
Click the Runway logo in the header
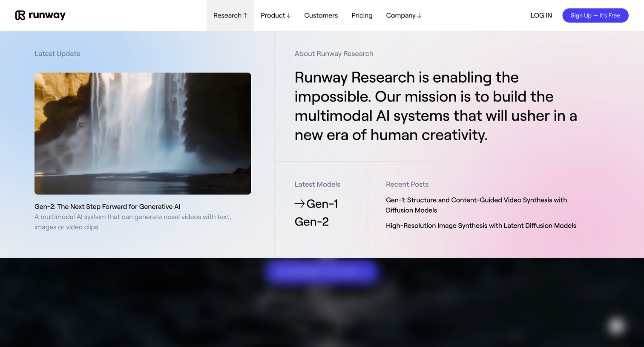(40, 15)
